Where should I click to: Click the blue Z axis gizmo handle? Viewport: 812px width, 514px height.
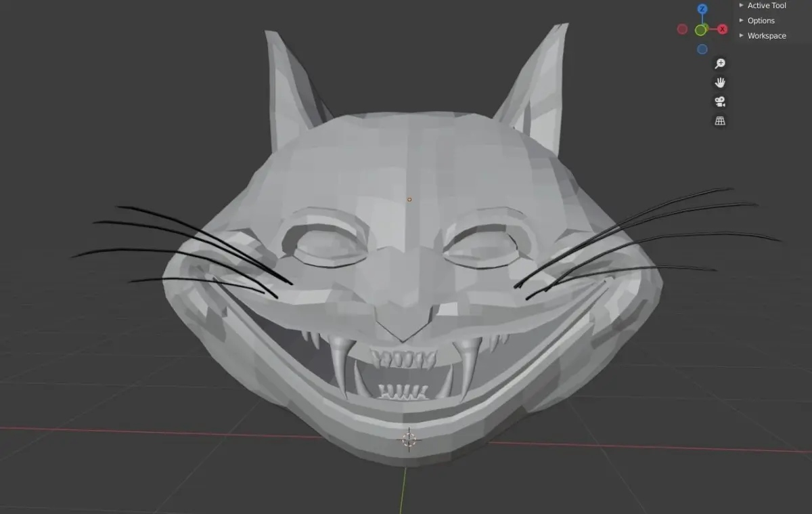pyautogui.click(x=702, y=9)
